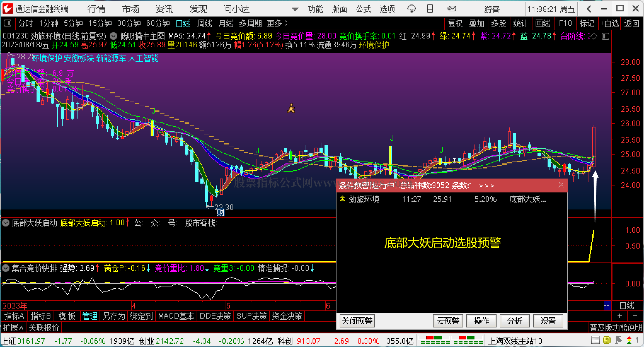
Task: Toggle info panel icon after 台阶线
Action: pos(605,36)
